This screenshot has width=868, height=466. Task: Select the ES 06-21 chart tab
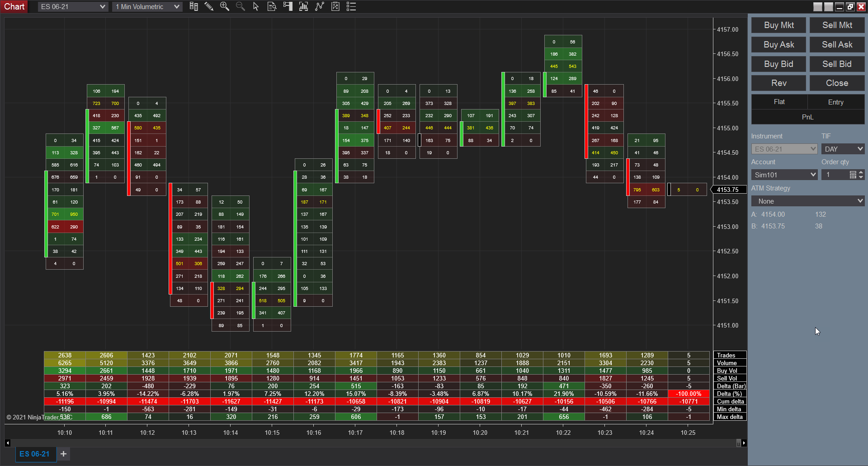[x=34, y=454]
